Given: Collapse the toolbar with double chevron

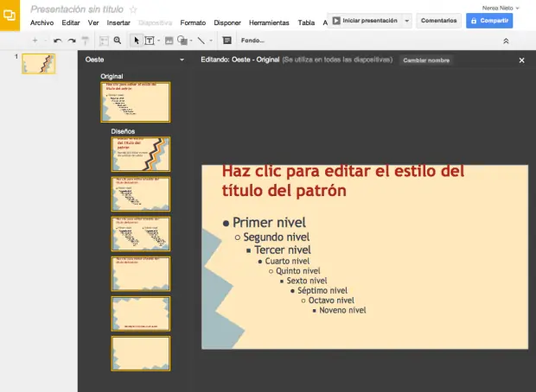Looking at the screenshot, I should (x=506, y=41).
